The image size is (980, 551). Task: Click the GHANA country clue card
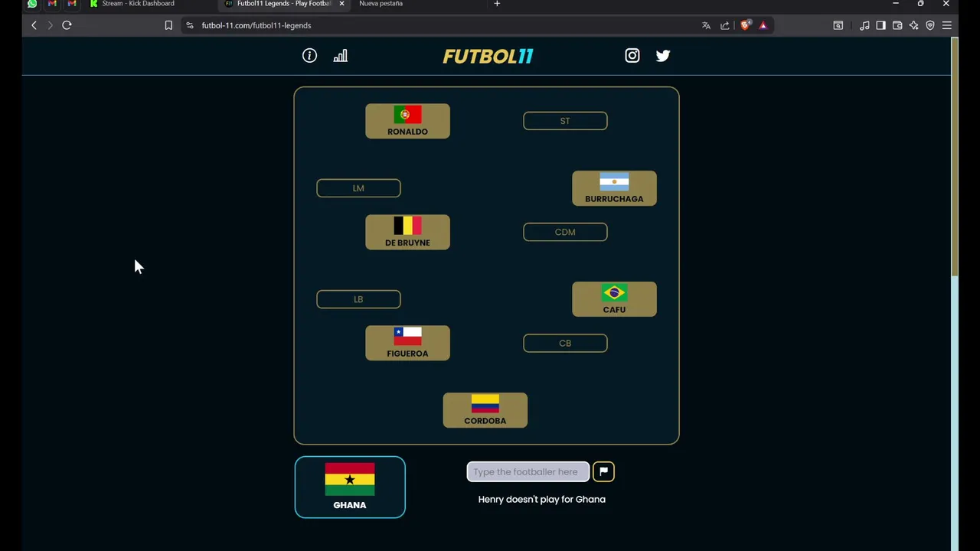tap(350, 487)
